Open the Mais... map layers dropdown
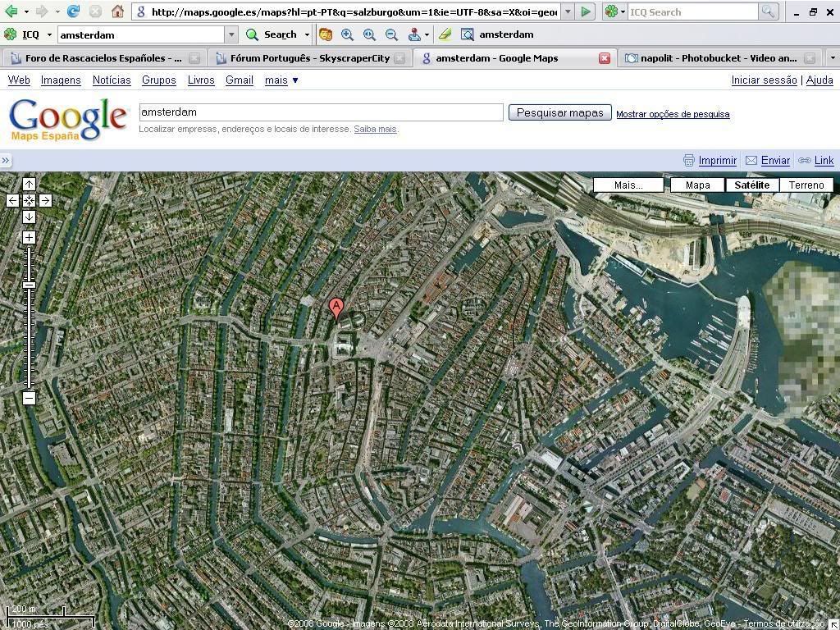The image size is (840, 630). point(628,185)
